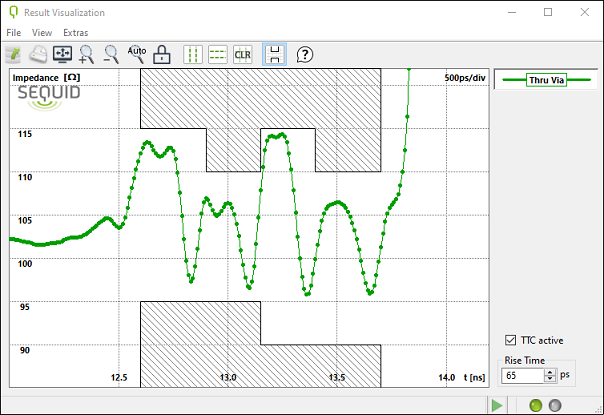Click the CLR clear button
The image size is (604, 415).
(242, 54)
